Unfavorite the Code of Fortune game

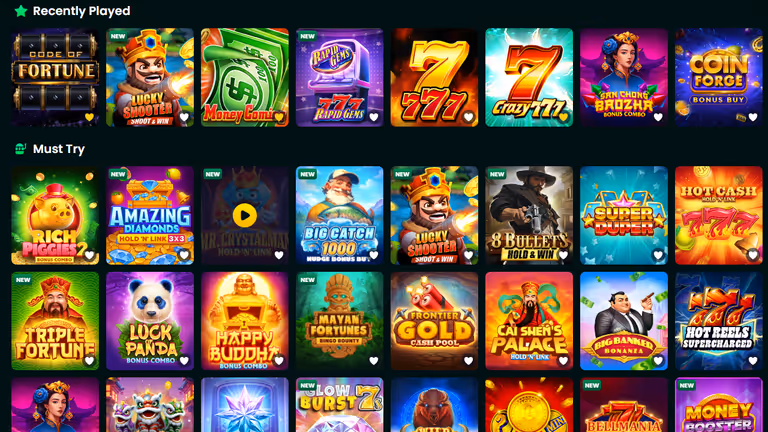pyautogui.click(x=89, y=117)
